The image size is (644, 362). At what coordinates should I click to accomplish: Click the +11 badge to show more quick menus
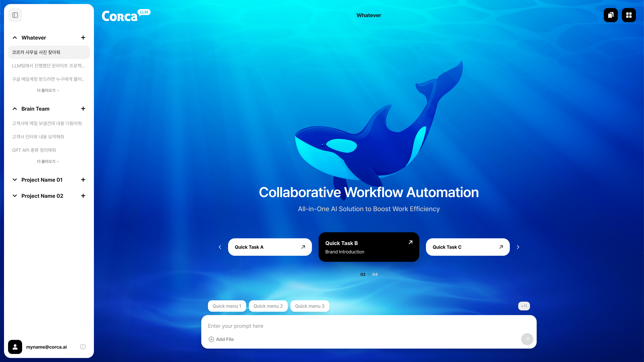pyautogui.click(x=524, y=306)
